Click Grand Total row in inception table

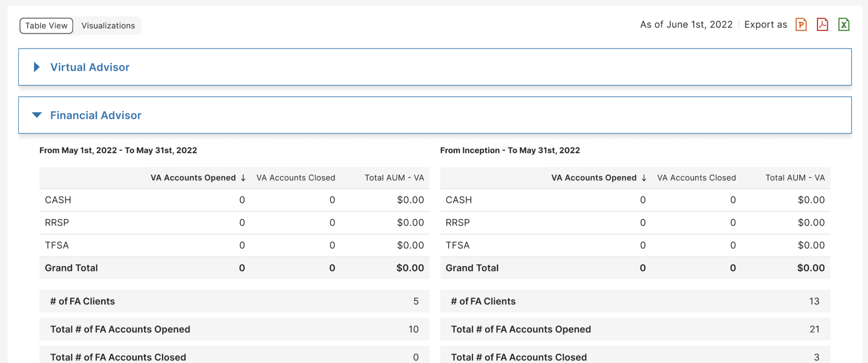point(472,268)
